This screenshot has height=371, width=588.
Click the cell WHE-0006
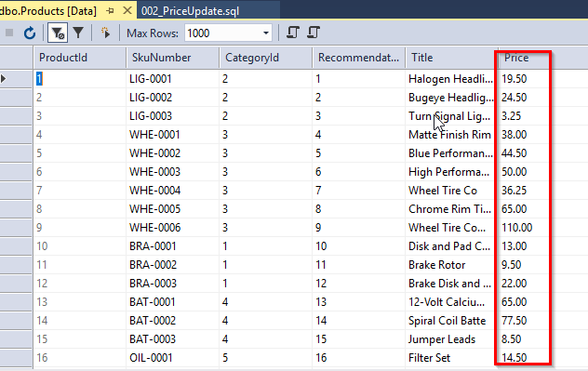[x=172, y=228]
